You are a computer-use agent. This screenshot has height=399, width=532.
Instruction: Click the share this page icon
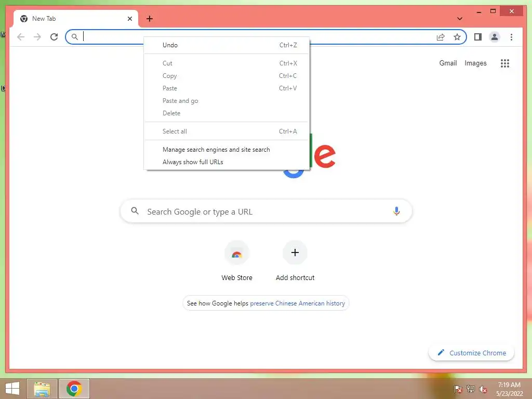point(441,37)
